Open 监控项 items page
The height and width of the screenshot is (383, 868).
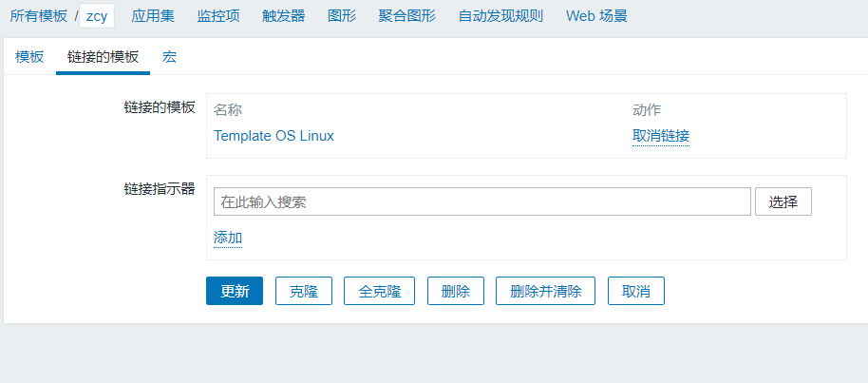[218, 15]
